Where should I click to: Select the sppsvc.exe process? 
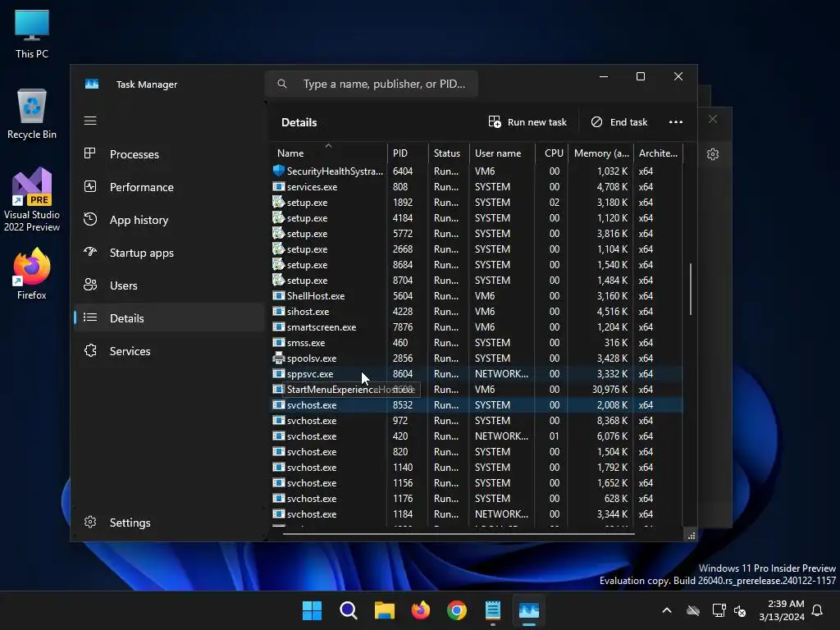coord(476,374)
